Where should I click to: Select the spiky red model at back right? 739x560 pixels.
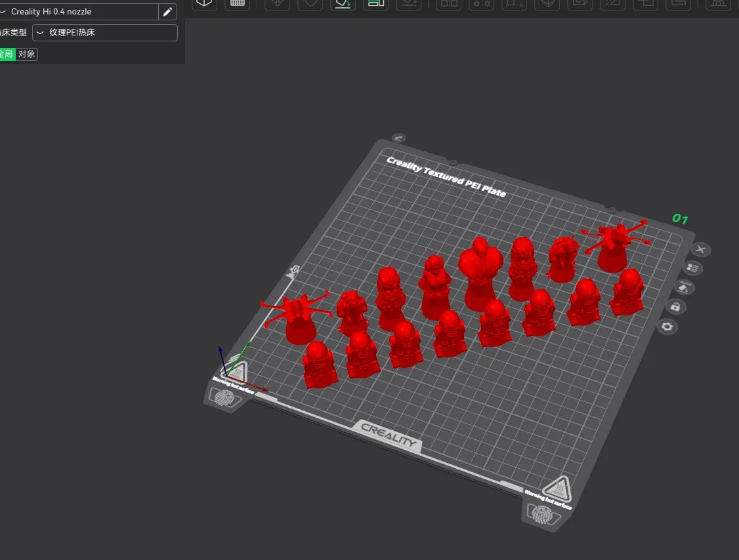614,245
